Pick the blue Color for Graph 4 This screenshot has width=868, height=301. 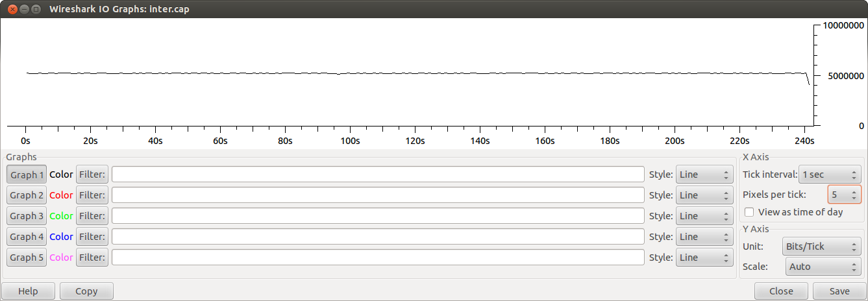(61, 237)
